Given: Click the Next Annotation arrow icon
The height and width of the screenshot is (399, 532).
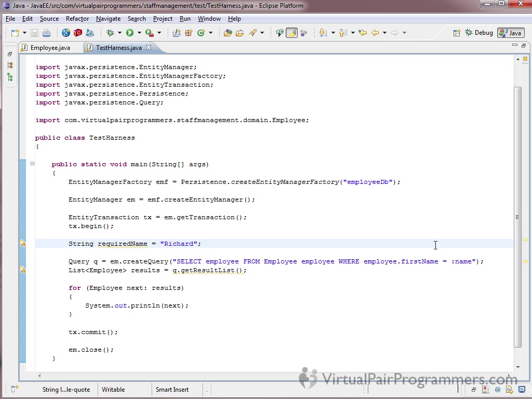Looking at the screenshot, I should click(x=323, y=33).
